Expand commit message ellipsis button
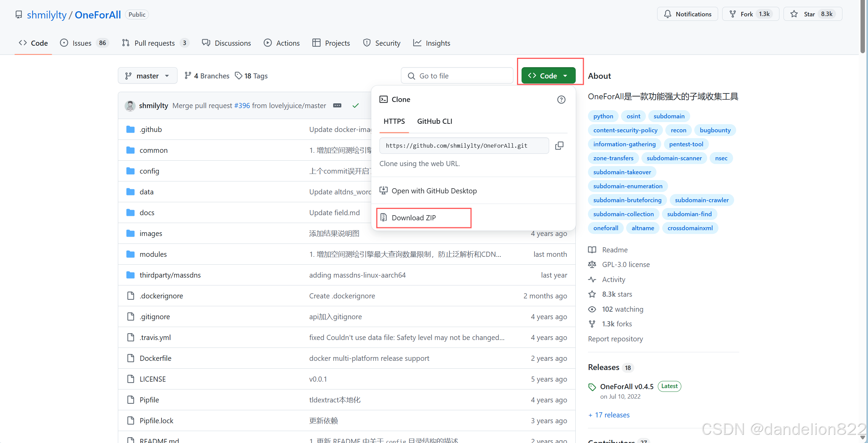 [x=337, y=106]
